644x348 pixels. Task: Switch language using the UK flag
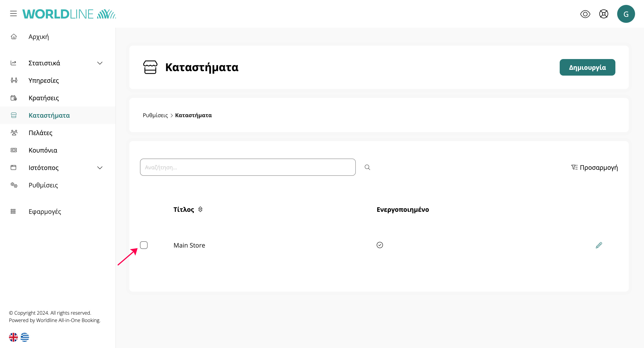[13, 337]
